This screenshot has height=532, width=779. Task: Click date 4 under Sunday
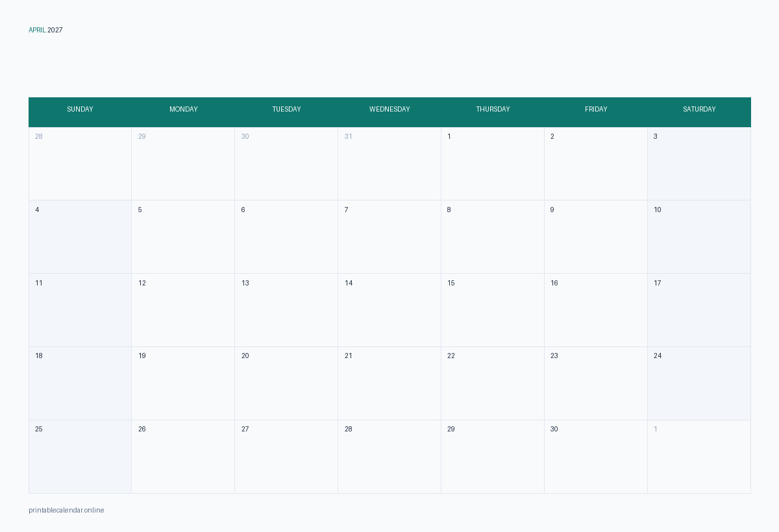(37, 210)
